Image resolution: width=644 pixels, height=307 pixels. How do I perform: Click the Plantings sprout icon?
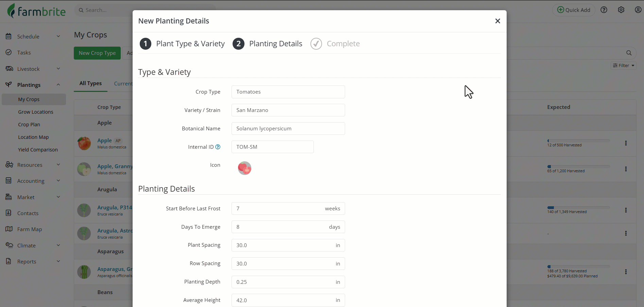pyautogui.click(x=9, y=85)
